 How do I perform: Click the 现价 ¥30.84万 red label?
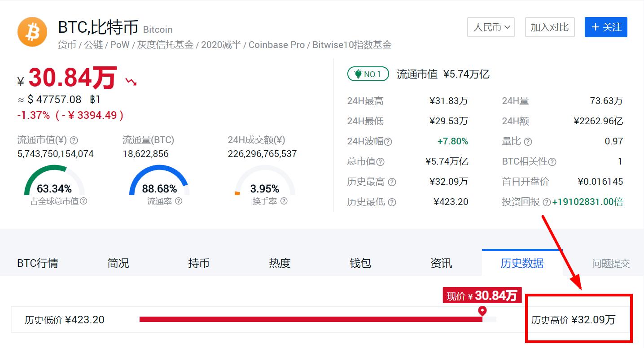click(482, 296)
